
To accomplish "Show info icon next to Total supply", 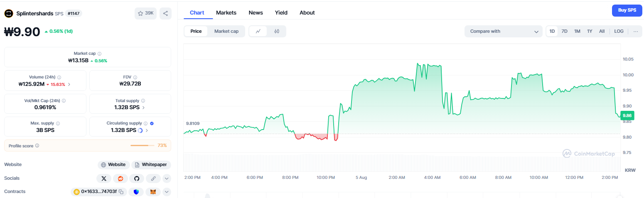I will click(x=143, y=100).
